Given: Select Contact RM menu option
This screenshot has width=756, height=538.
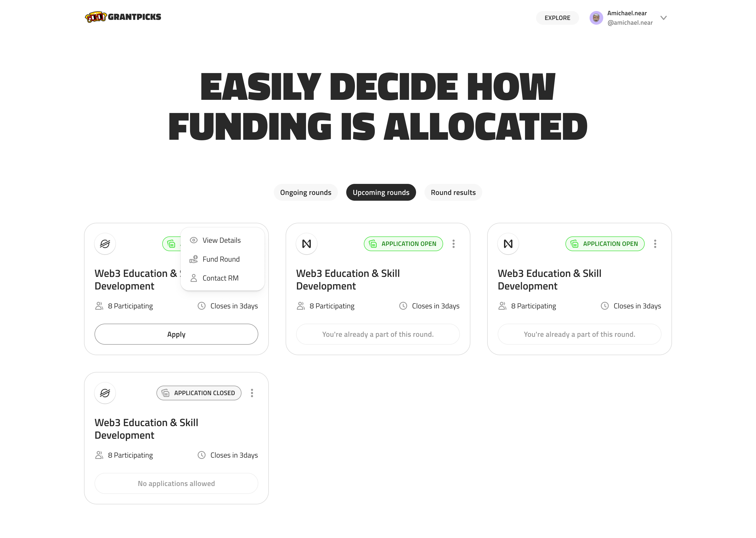Looking at the screenshot, I should tap(220, 278).
